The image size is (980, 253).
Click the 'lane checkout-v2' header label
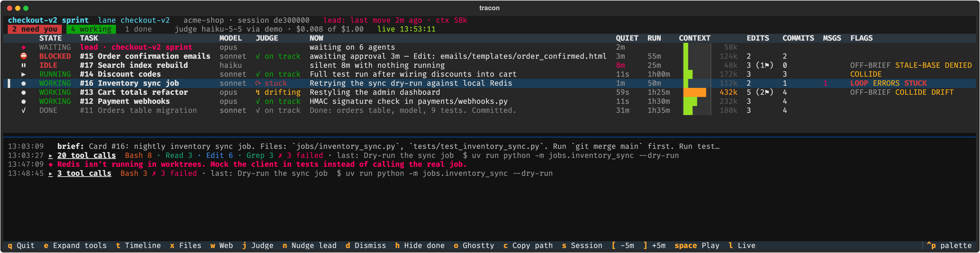click(x=133, y=20)
